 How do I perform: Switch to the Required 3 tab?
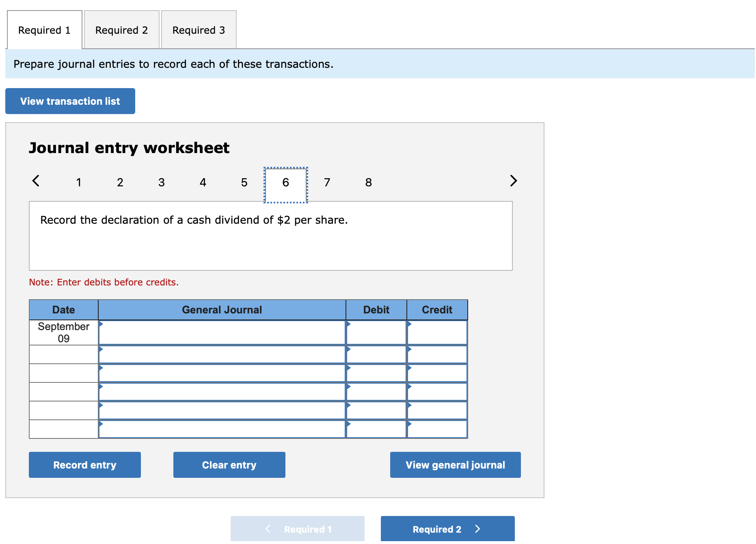[x=199, y=30]
